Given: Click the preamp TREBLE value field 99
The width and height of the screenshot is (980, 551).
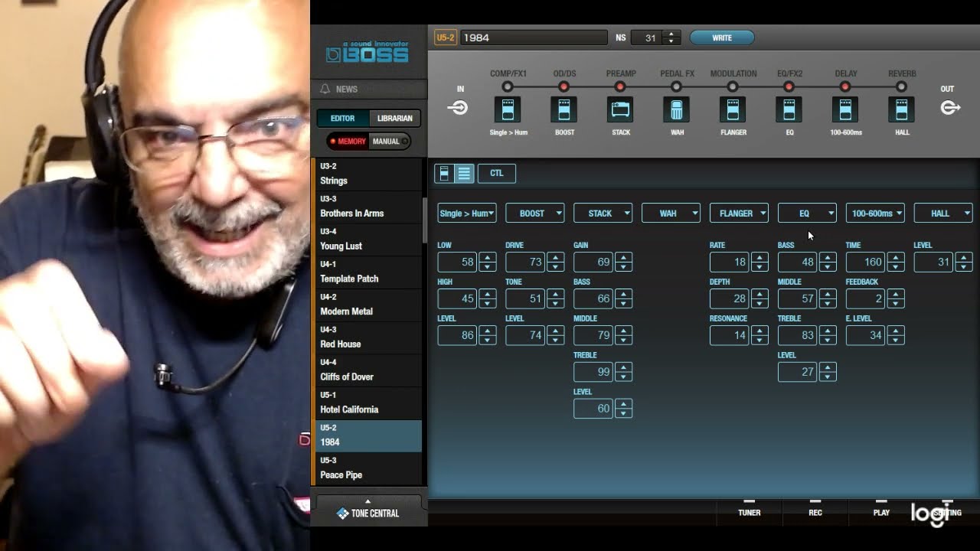Looking at the screenshot, I should pos(593,372).
